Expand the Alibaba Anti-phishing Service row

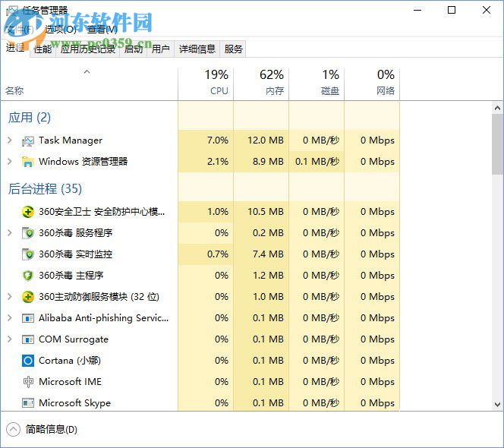click(x=10, y=318)
